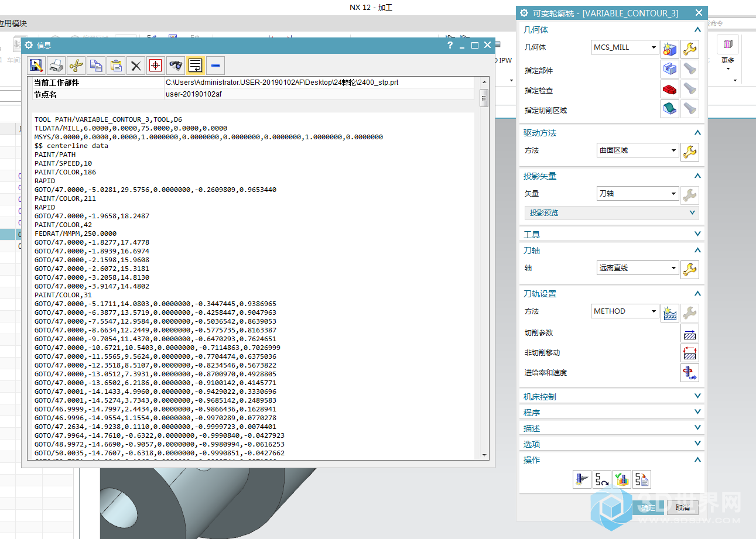Click the Verify tool path icon

[x=622, y=479]
